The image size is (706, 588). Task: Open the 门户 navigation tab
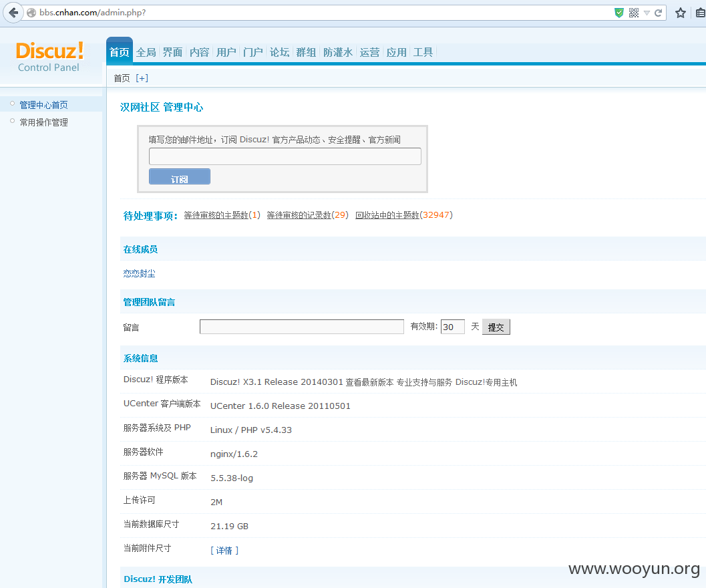[x=253, y=52]
